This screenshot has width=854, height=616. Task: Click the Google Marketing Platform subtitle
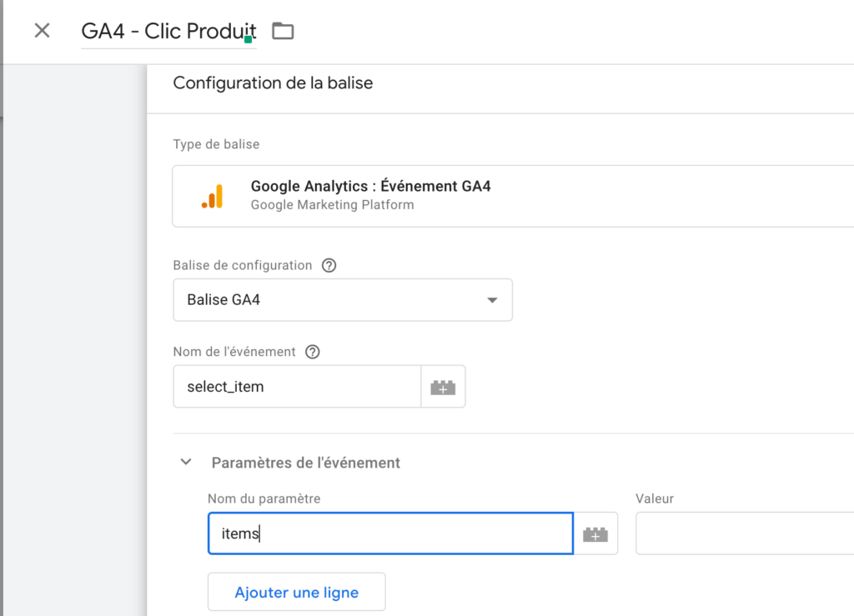coord(332,204)
